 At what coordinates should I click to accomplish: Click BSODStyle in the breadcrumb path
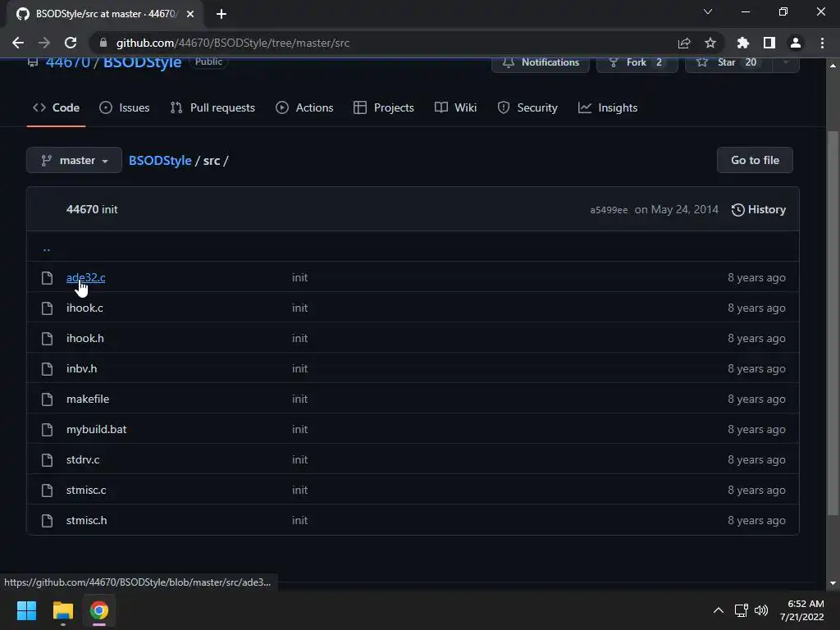click(x=160, y=160)
